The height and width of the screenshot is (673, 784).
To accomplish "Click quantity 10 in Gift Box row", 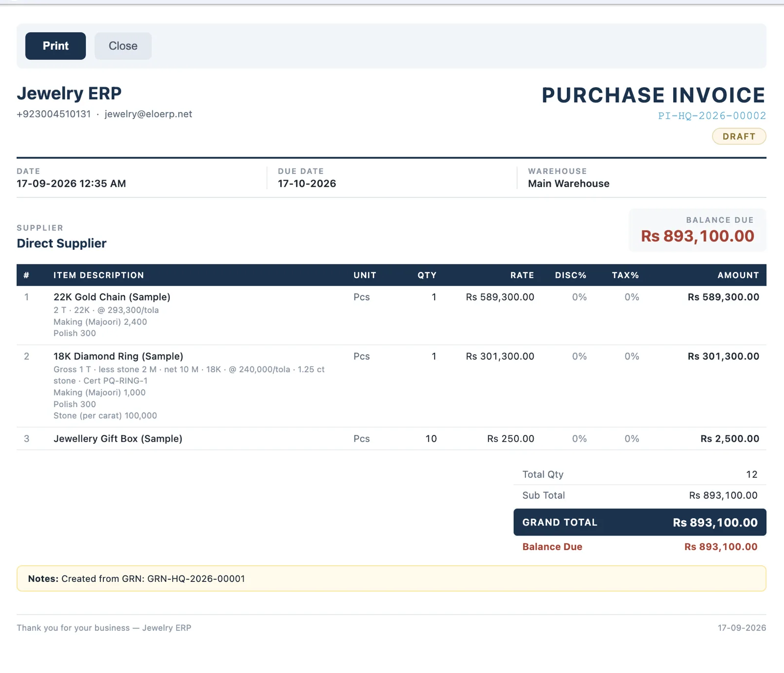I will click(431, 438).
